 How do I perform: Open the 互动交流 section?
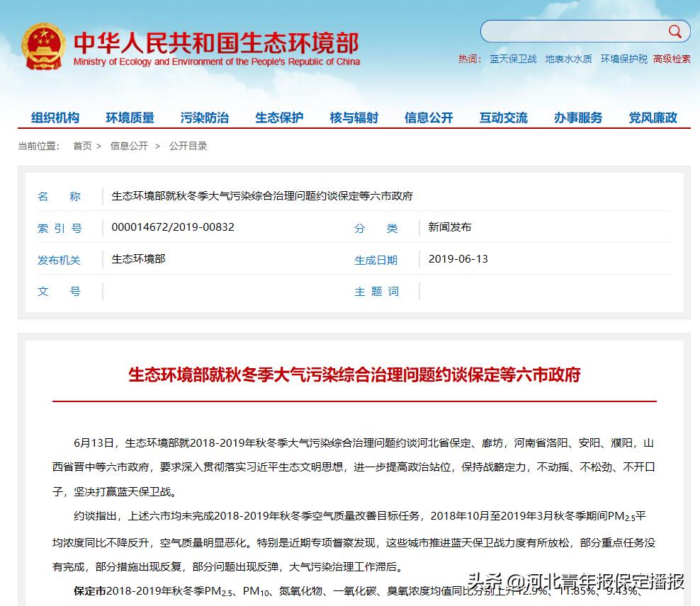503,118
